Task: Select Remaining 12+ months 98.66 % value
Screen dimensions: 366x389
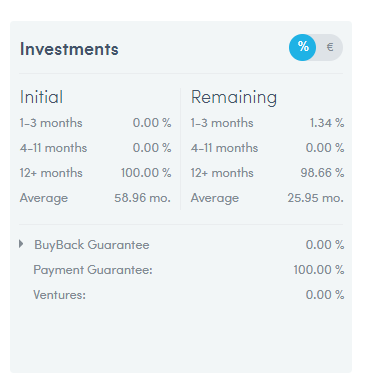Action: (322, 173)
